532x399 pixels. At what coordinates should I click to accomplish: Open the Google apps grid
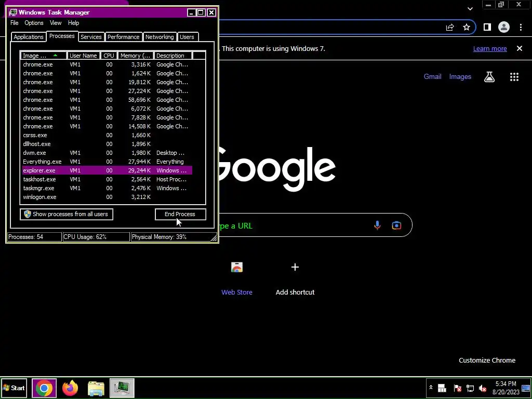(x=514, y=77)
